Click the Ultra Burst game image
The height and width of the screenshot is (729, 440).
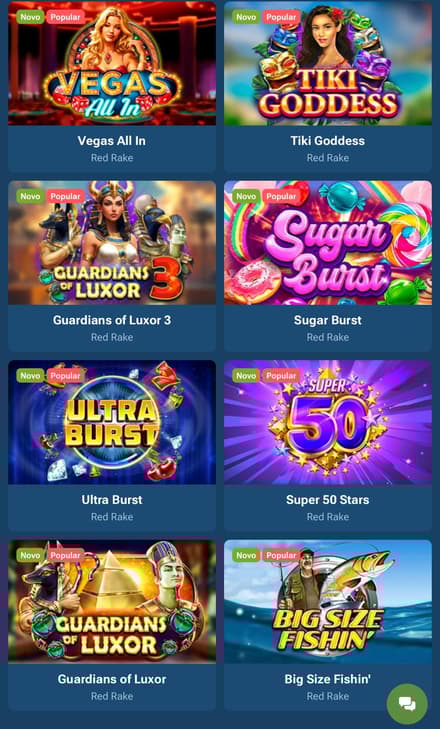[x=112, y=422]
